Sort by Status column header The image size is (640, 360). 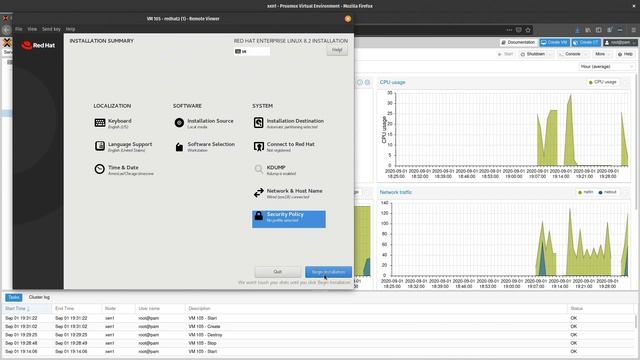(x=601, y=309)
